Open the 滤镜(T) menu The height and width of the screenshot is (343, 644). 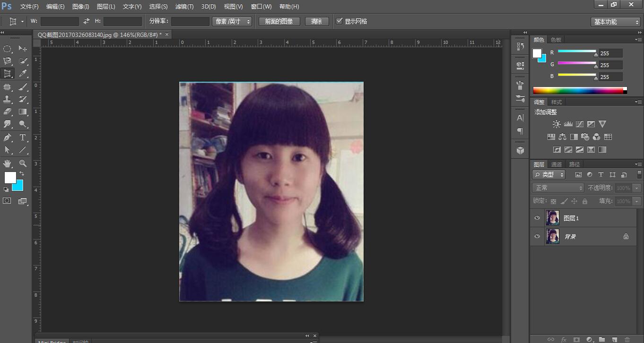[x=184, y=7]
